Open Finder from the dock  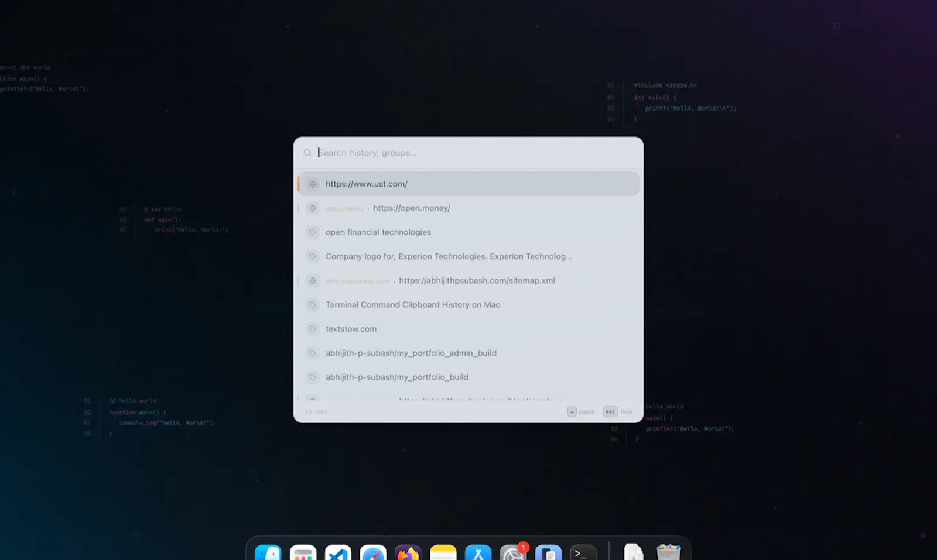(x=268, y=552)
